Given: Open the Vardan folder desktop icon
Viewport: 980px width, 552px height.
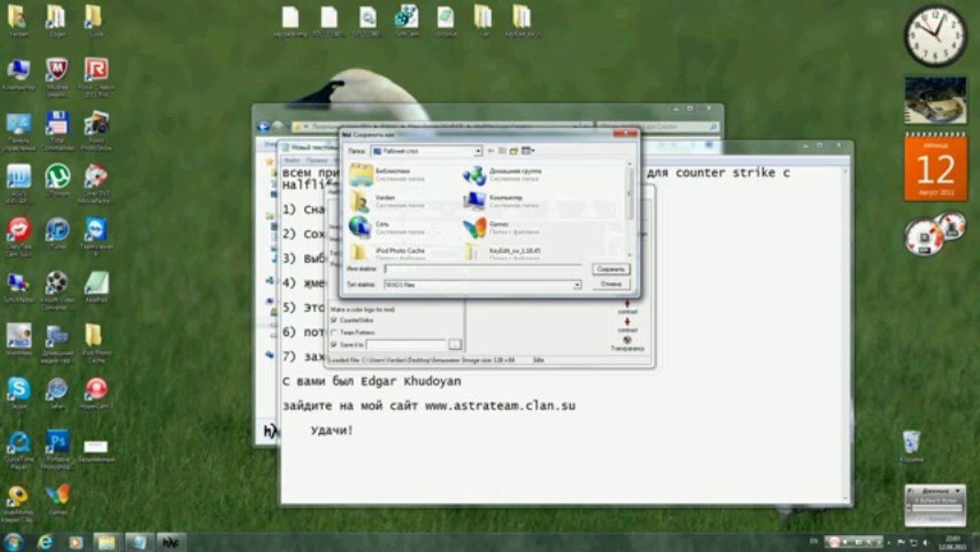Looking at the screenshot, I should [18, 21].
